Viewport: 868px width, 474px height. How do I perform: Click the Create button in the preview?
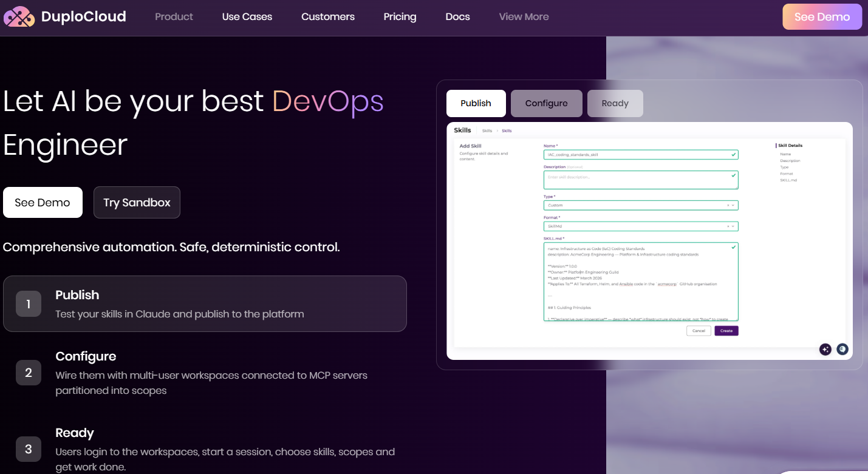726,331
